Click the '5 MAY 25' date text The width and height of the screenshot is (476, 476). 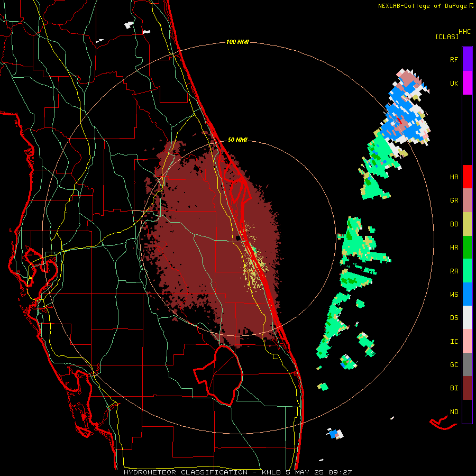point(305,472)
